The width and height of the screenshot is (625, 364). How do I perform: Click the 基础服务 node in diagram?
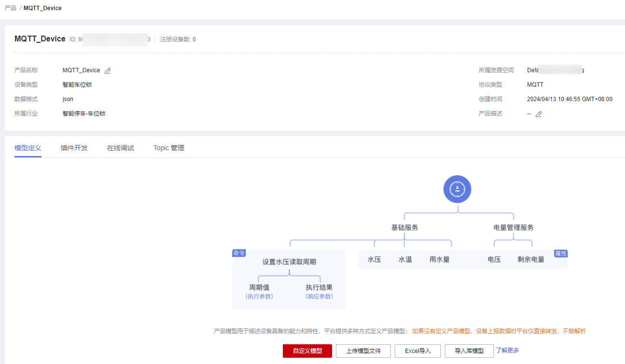405,228
